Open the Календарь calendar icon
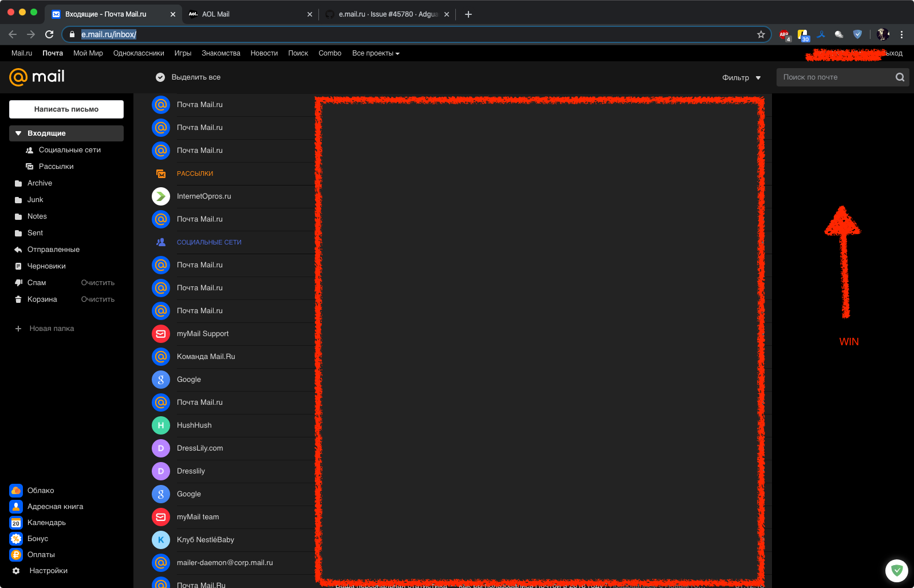Image resolution: width=914 pixels, height=588 pixels. (16, 523)
